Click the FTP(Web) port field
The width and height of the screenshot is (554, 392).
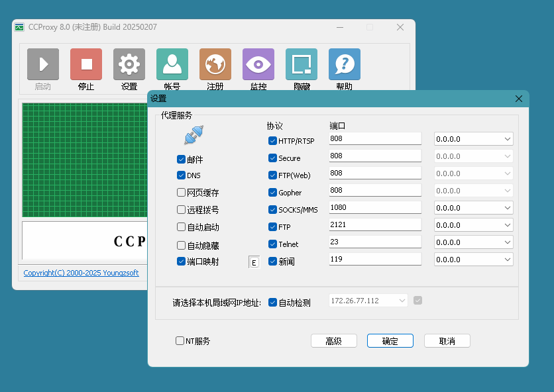[375, 173]
